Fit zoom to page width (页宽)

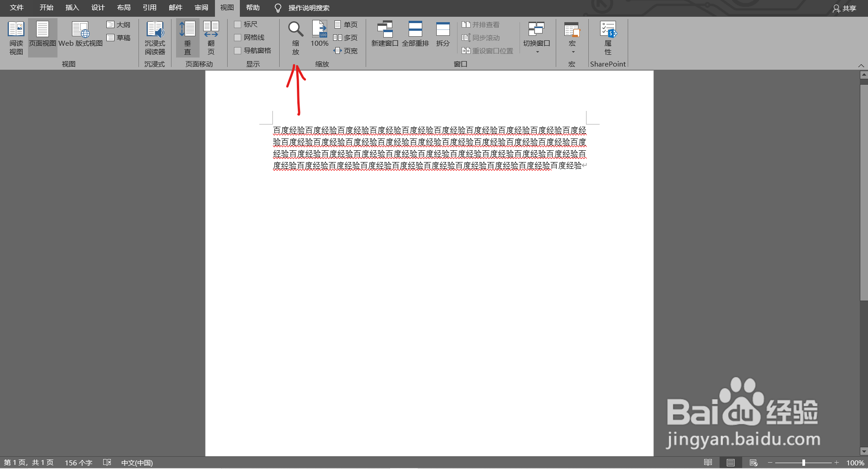click(346, 51)
